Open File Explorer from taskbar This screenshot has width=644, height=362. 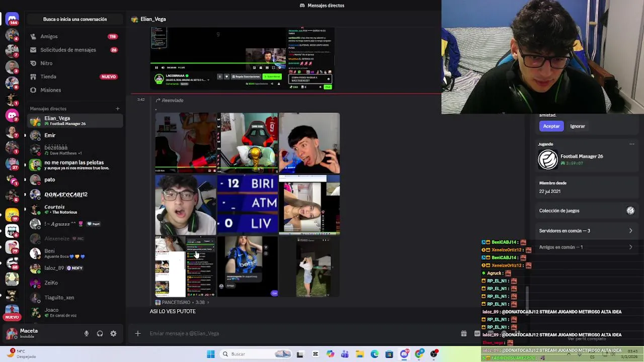tap(360, 354)
